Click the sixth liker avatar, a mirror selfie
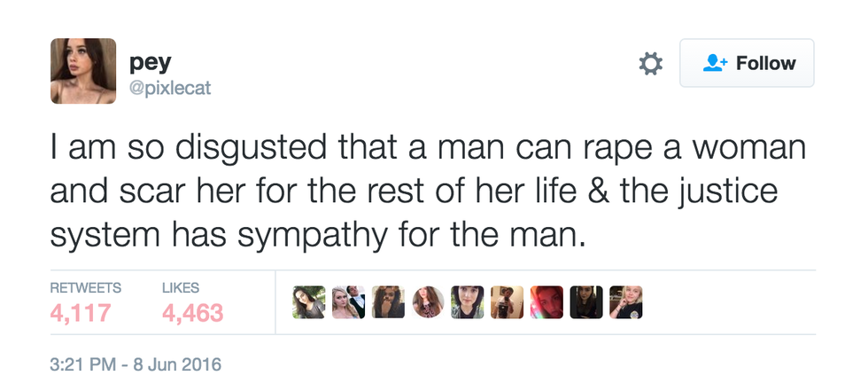 tap(507, 302)
